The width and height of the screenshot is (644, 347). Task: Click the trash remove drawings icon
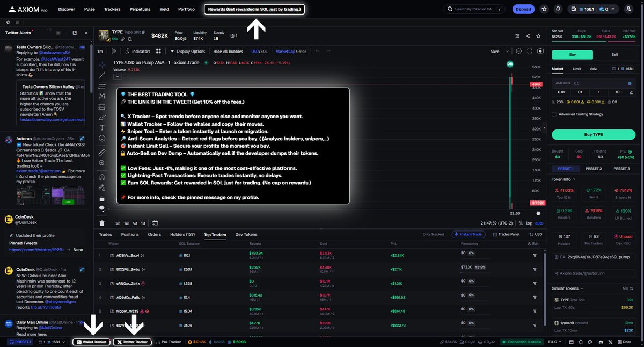[102, 223]
